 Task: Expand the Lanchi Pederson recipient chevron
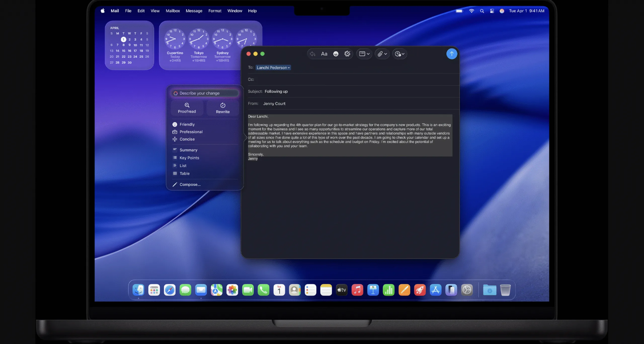click(x=289, y=67)
